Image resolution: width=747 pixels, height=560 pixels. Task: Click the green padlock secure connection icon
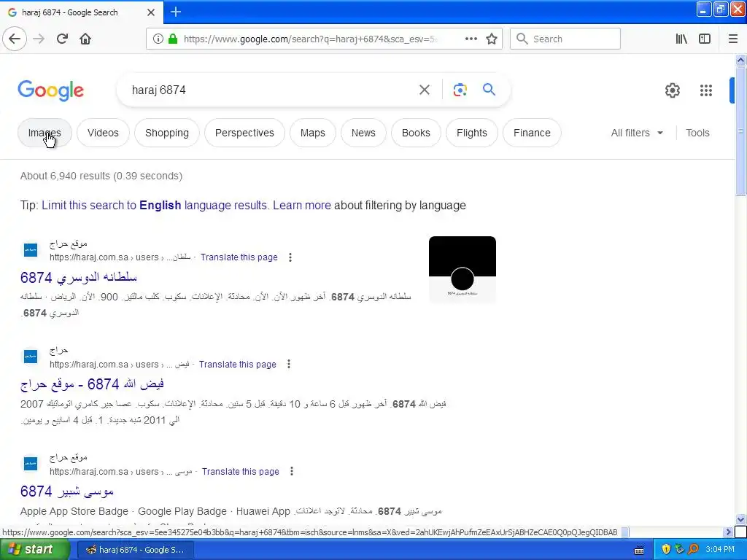[x=173, y=39]
